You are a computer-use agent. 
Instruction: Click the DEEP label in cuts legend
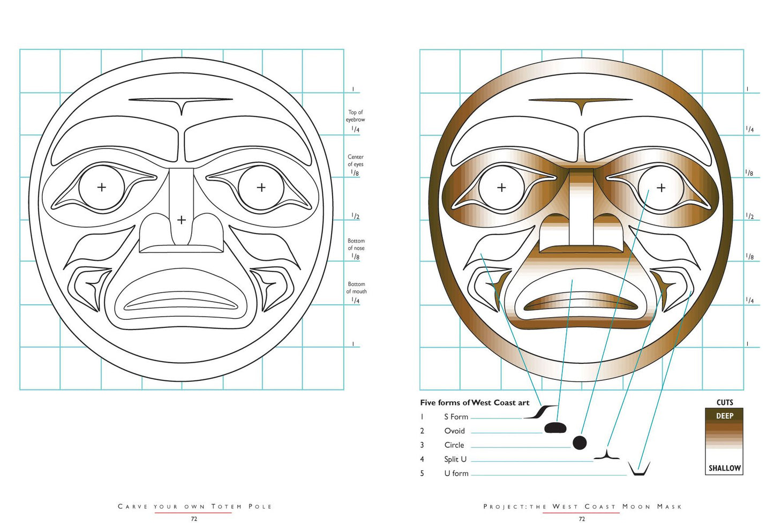pyautogui.click(x=724, y=416)
